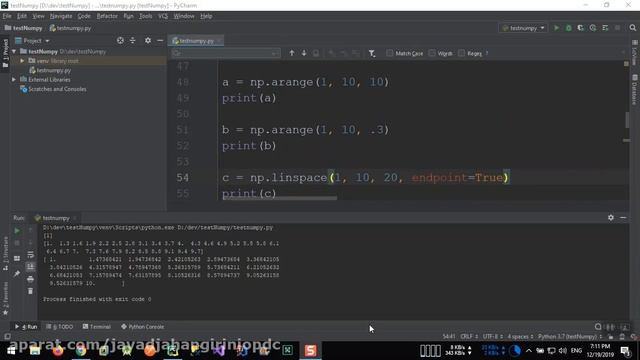Open Windows notification center

tap(625, 350)
